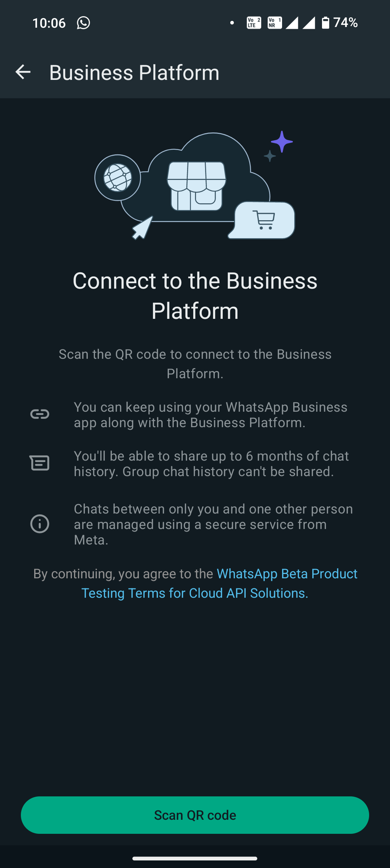The width and height of the screenshot is (390, 868).
Task: Tap the storefront cloud illustration
Action: point(196,186)
